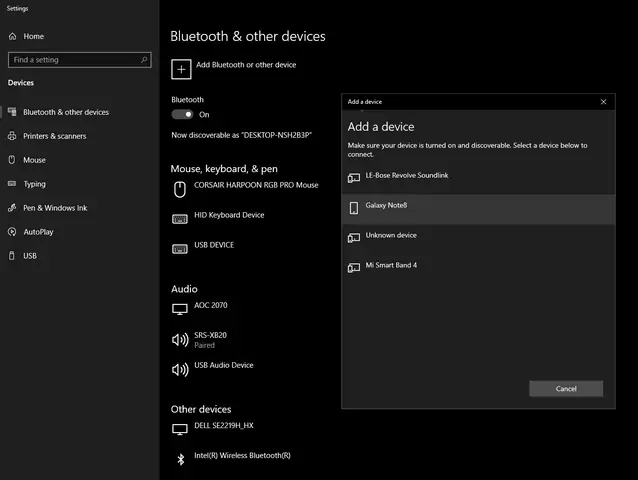Turn off the Bluetooth toggle switch
The height and width of the screenshot is (480, 638).
coord(182,114)
